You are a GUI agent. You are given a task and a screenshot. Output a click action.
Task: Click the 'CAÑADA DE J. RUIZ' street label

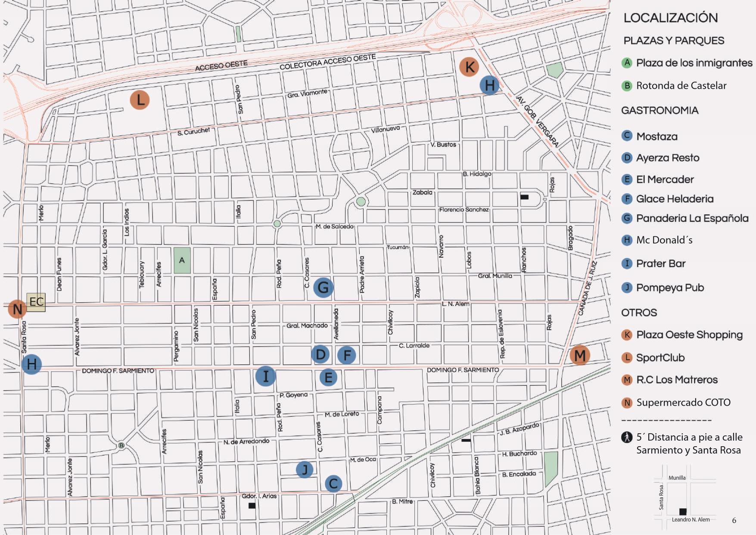(x=587, y=288)
